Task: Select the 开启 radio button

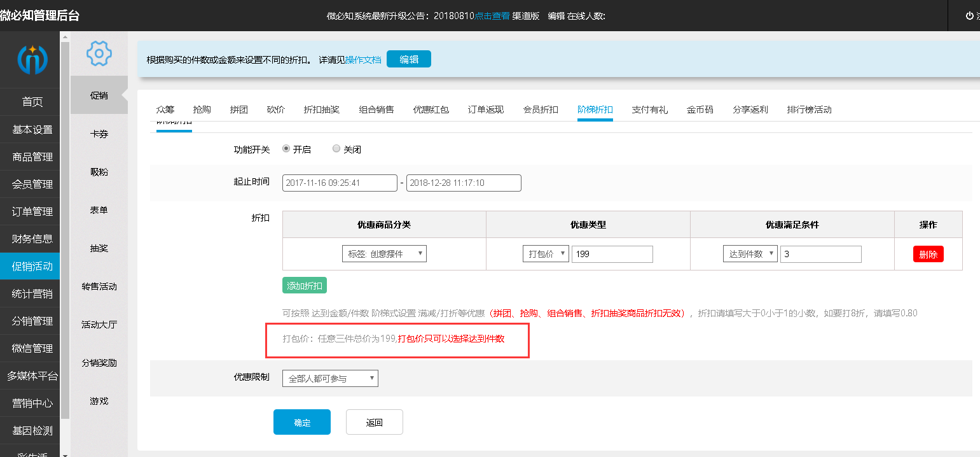Action: (x=286, y=149)
